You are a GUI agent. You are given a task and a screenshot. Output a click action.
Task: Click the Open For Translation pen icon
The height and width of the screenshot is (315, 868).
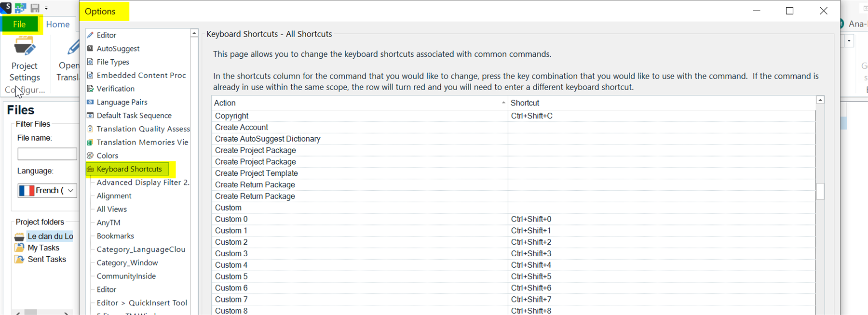click(x=73, y=47)
